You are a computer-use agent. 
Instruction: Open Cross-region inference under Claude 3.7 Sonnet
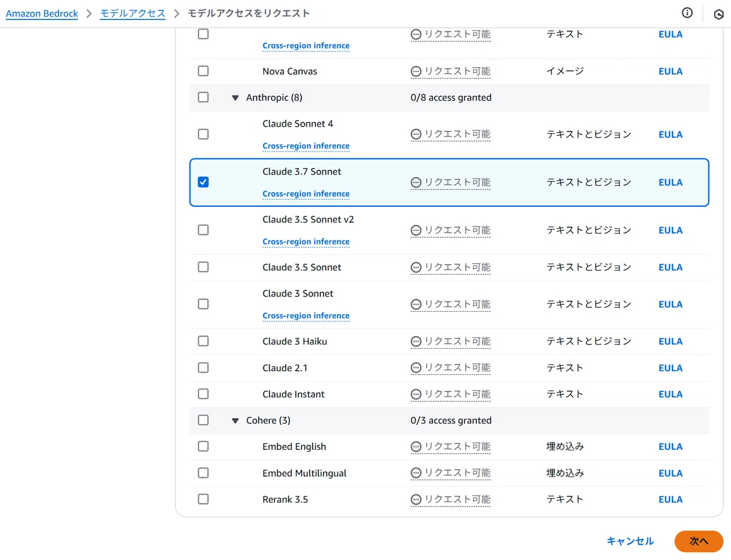coord(306,194)
